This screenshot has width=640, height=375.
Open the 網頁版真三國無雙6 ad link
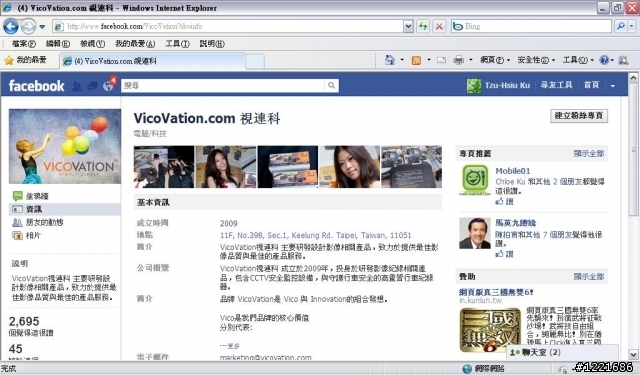(496, 292)
